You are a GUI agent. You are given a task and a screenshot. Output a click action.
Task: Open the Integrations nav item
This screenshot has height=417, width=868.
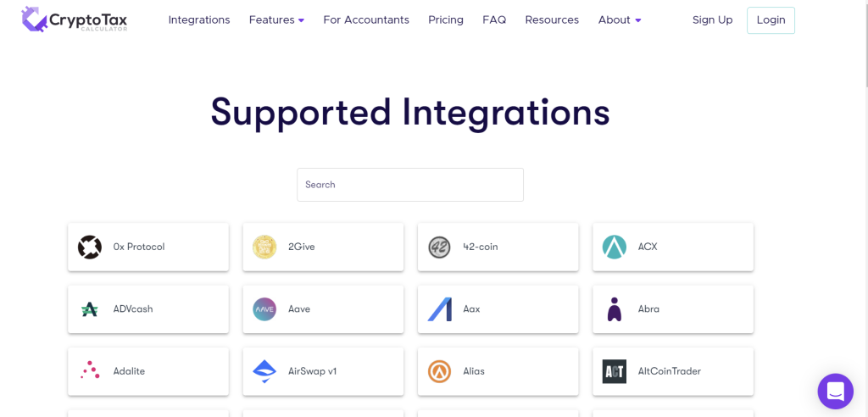click(x=199, y=20)
